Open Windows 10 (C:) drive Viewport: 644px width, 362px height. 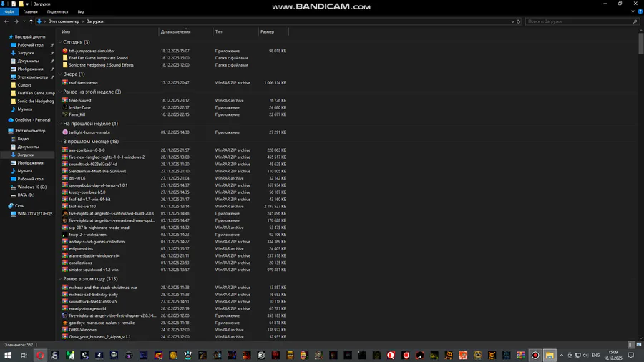tap(31, 187)
